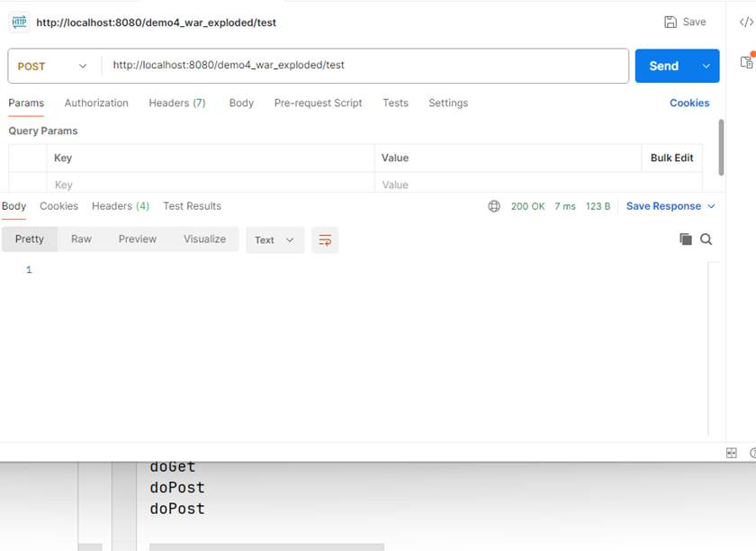Click the two-pane layout icon in bottom bar
Viewport: 756px width, 551px height.
click(731, 453)
